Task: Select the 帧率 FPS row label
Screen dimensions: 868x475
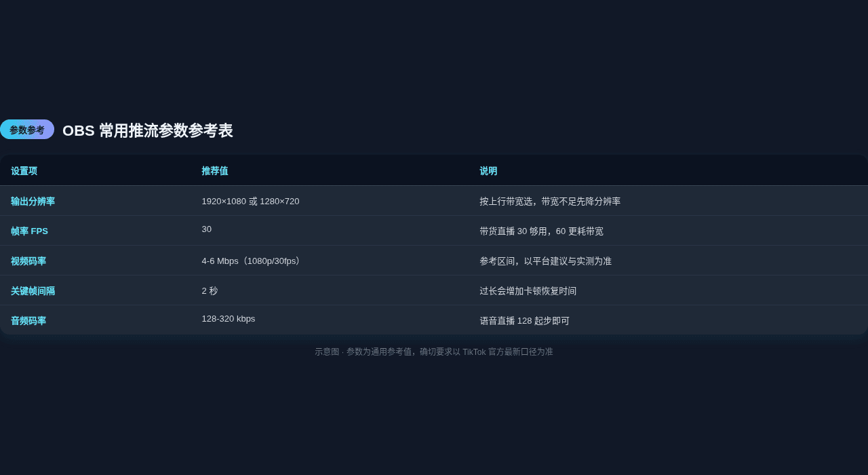Action: click(x=29, y=231)
